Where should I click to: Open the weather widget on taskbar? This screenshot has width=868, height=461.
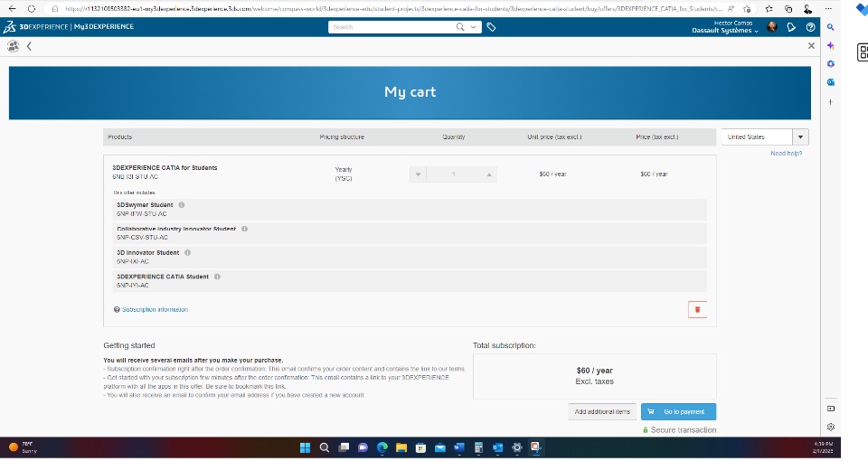tap(22, 447)
